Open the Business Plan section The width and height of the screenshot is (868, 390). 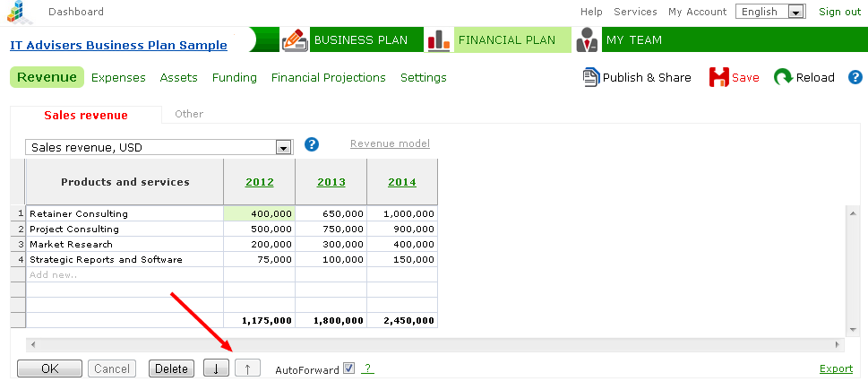[361, 39]
